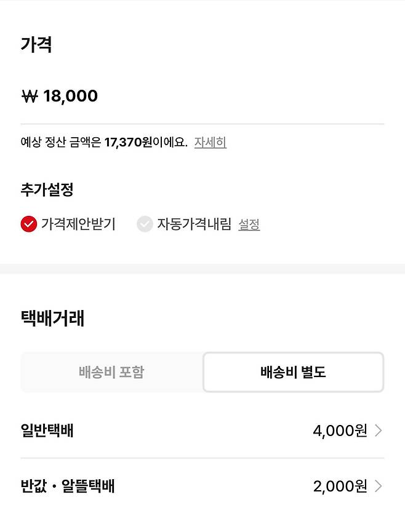Select the 배송비 별도 tab

(293, 372)
